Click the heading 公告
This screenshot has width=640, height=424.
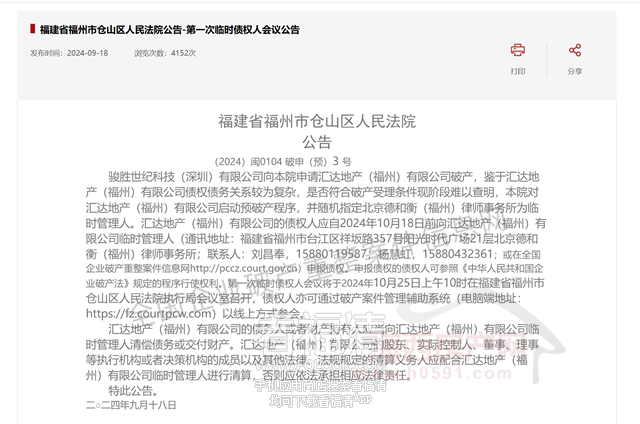(x=317, y=142)
